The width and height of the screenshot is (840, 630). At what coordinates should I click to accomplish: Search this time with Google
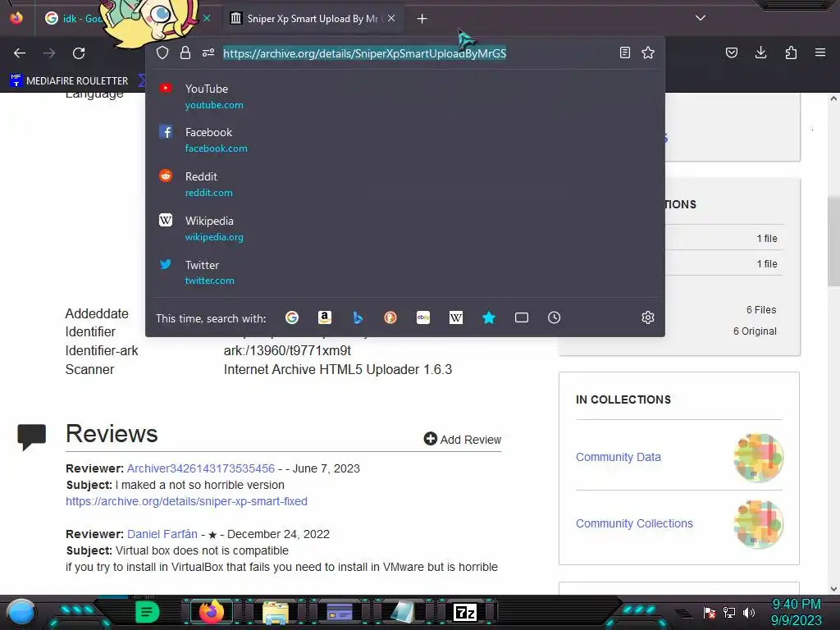[292, 317]
